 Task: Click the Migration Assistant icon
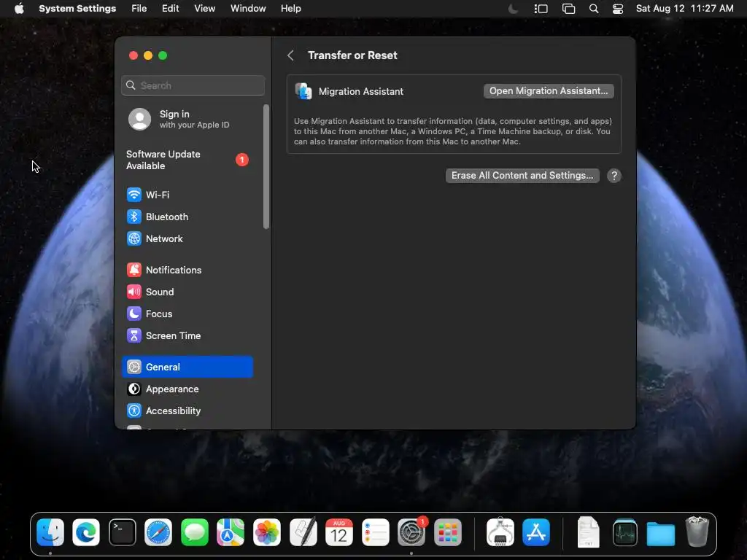click(303, 91)
